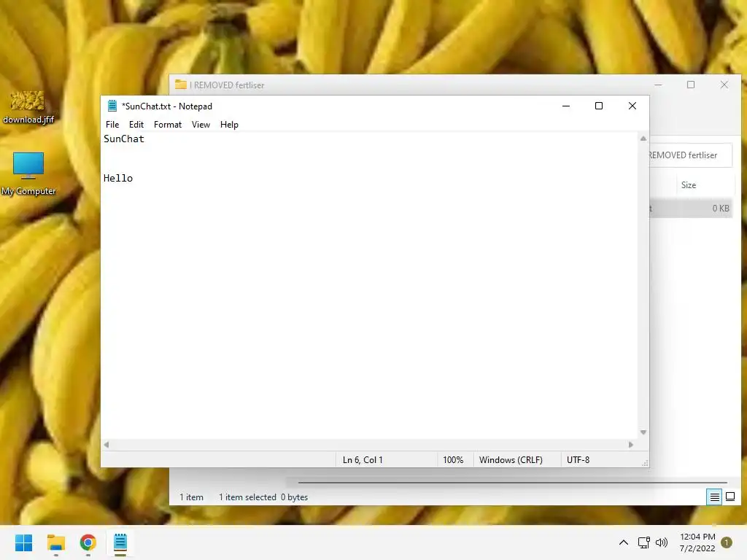Expand the hidden system tray icons chevron
Screen dimensions: 747x560
pos(623,542)
